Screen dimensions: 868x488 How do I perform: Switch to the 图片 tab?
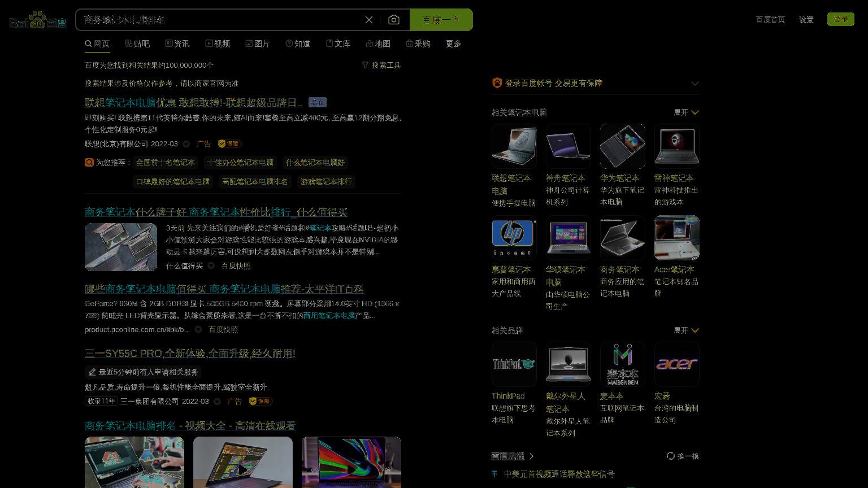(258, 43)
